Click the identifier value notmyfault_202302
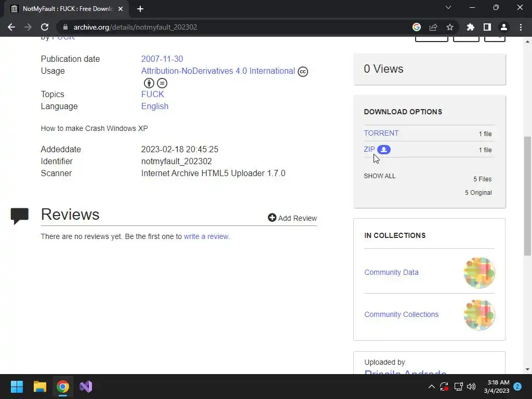 (177, 162)
